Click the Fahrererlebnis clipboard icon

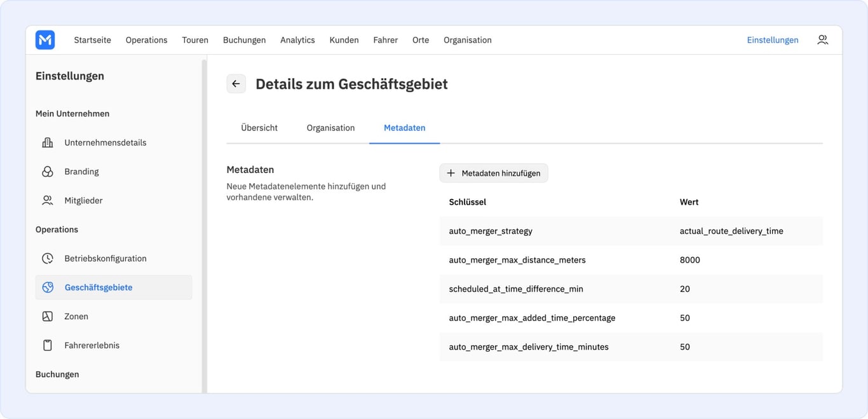pyautogui.click(x=48, y=345)
